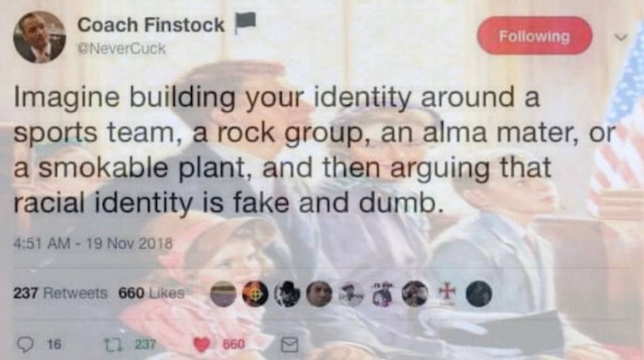The width and height of the screenshot is (644, 360).
Task: Open the 4:51 AM - 19 Nov 2018 timestamp
Action: coord(93,244)
